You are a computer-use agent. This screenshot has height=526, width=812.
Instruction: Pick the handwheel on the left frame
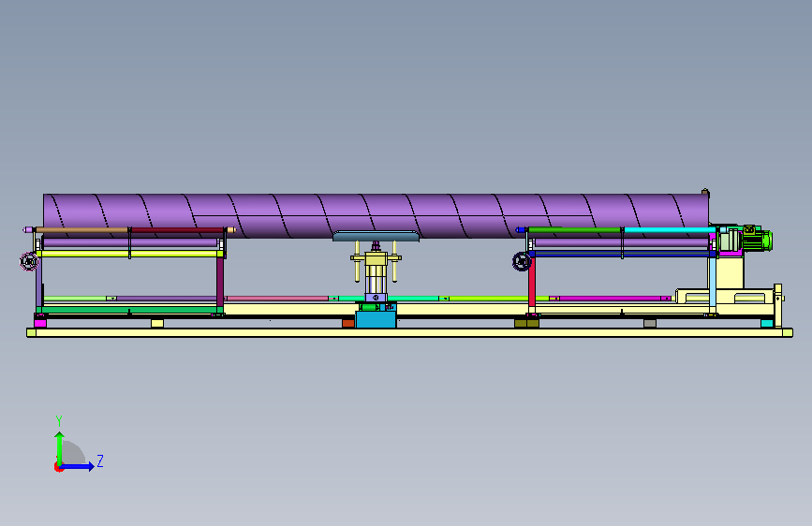tap(29, 261)
